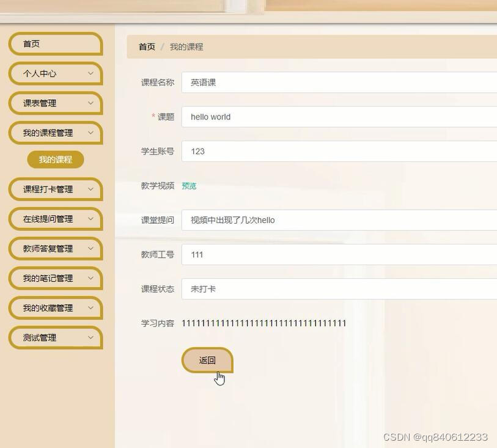Open the 预览 teaching video link
The height and width of the screenshot is (448, 497).
click(x=189, y=186)
